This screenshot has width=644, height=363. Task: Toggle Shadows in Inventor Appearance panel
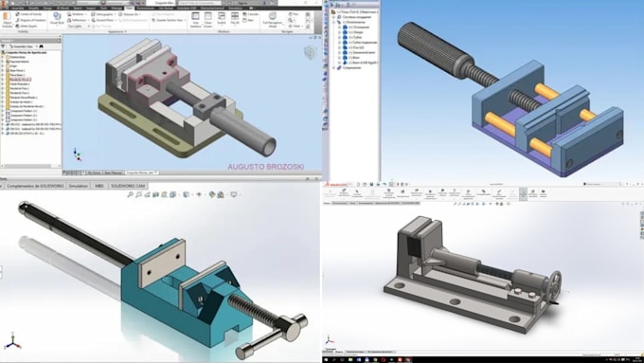(x=77, y=14)
